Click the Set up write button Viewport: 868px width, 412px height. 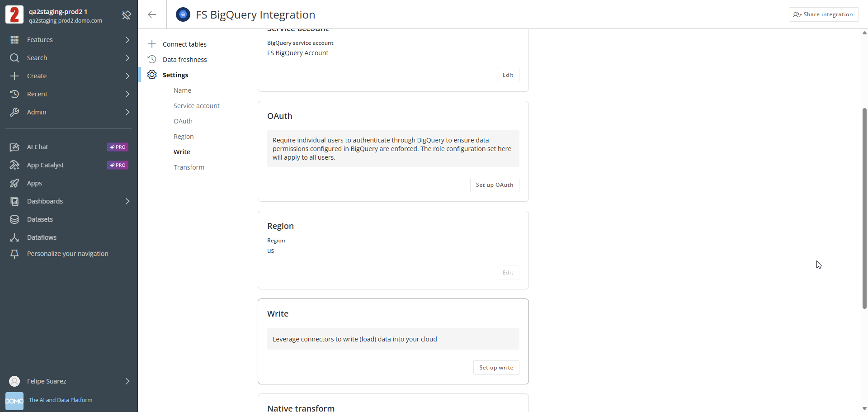(x=496, y=368)
